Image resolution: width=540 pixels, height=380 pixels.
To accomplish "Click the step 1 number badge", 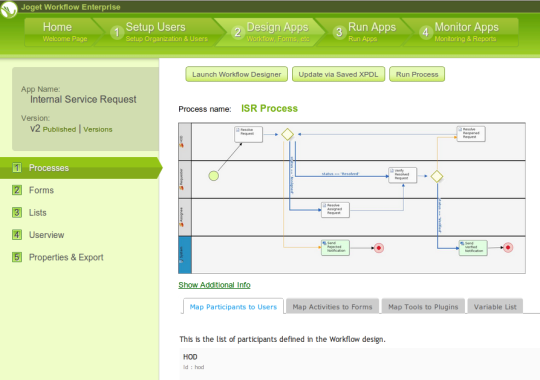I will click(117, 32).
